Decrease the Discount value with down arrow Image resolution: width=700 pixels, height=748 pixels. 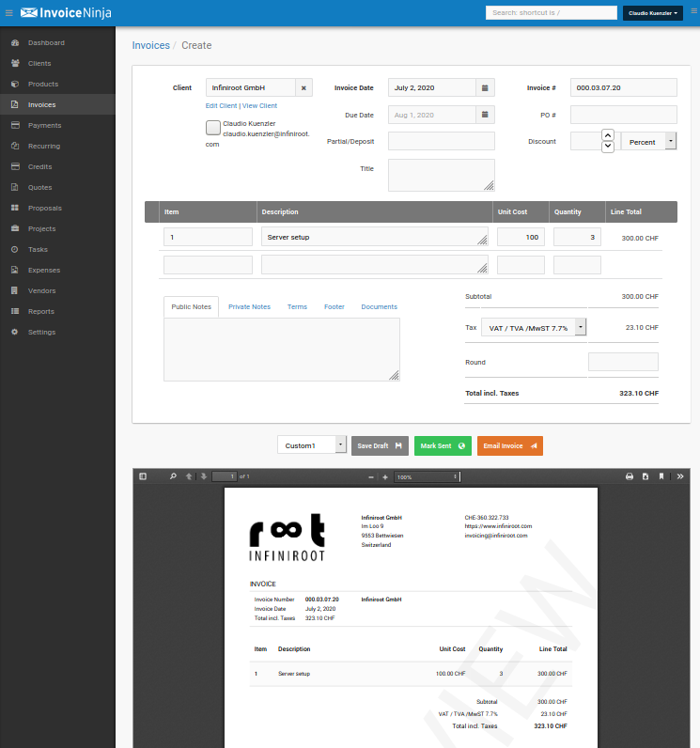pos(607,147)
